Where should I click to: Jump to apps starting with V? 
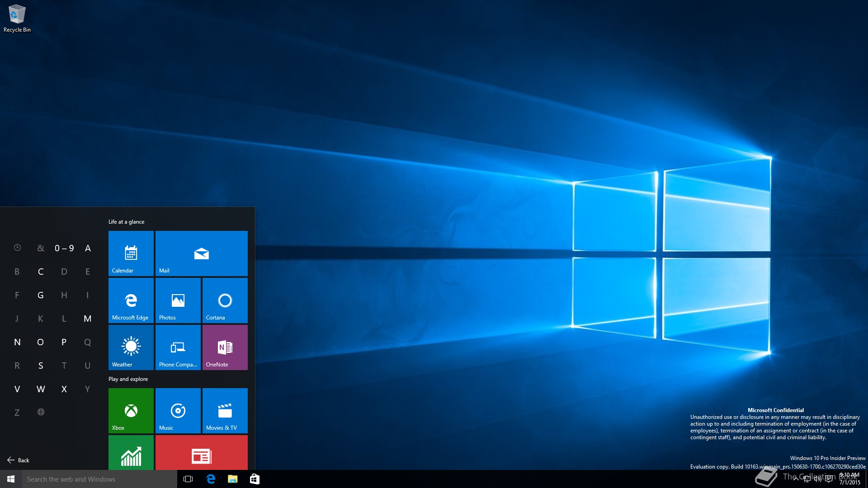[x=17, y=389]
